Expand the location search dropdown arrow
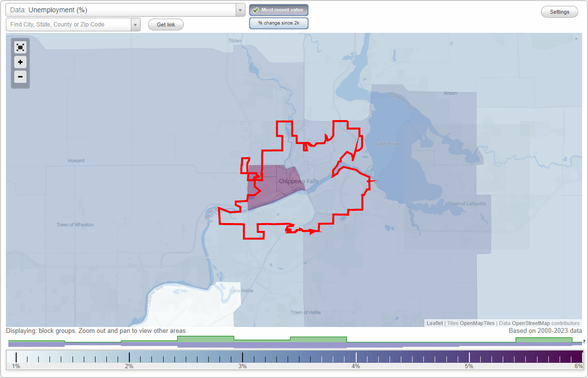588x378 pixels. pos(136,24)
